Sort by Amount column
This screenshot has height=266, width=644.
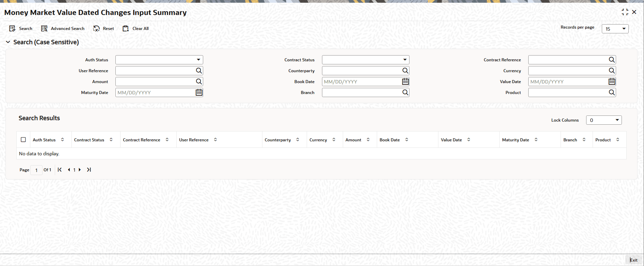(368, 140)
